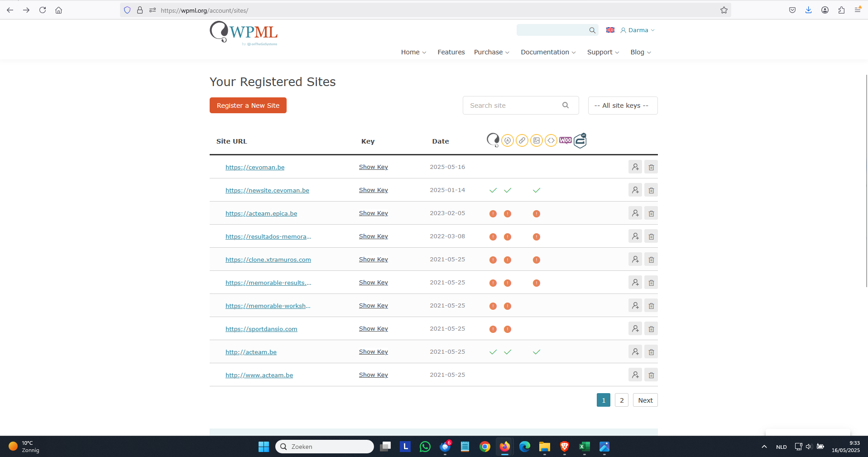Expand the Support menu
This screenshot has height=457, width=868.
click(603, 52)
